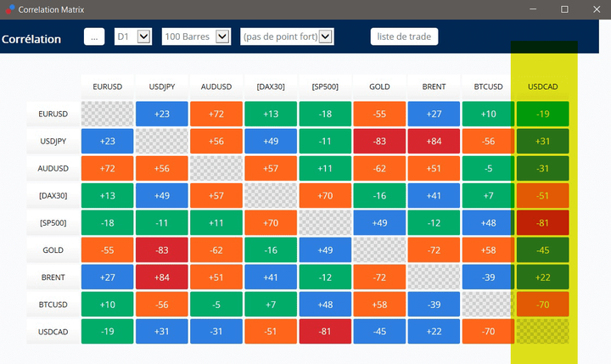Click the -5 cell in AUDUSD row
This screenshot has width=611, height=364.
pos(488,168)
